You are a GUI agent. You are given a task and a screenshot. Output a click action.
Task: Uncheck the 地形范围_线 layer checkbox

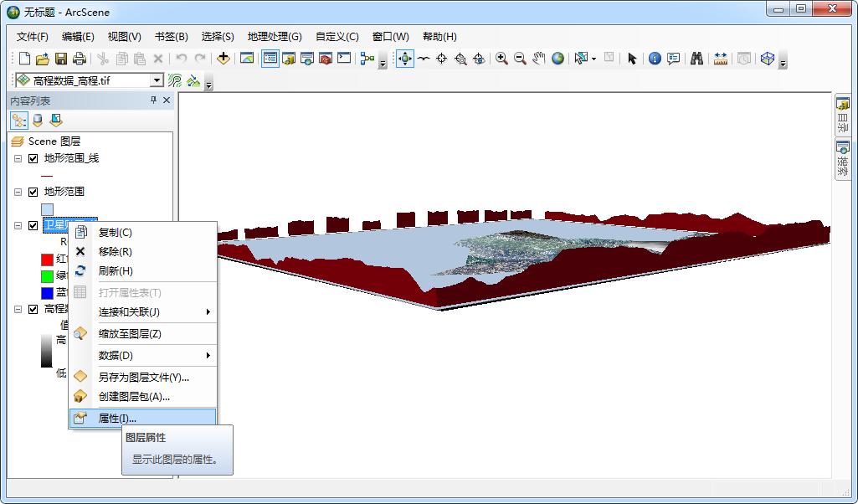tap(33, 158)
